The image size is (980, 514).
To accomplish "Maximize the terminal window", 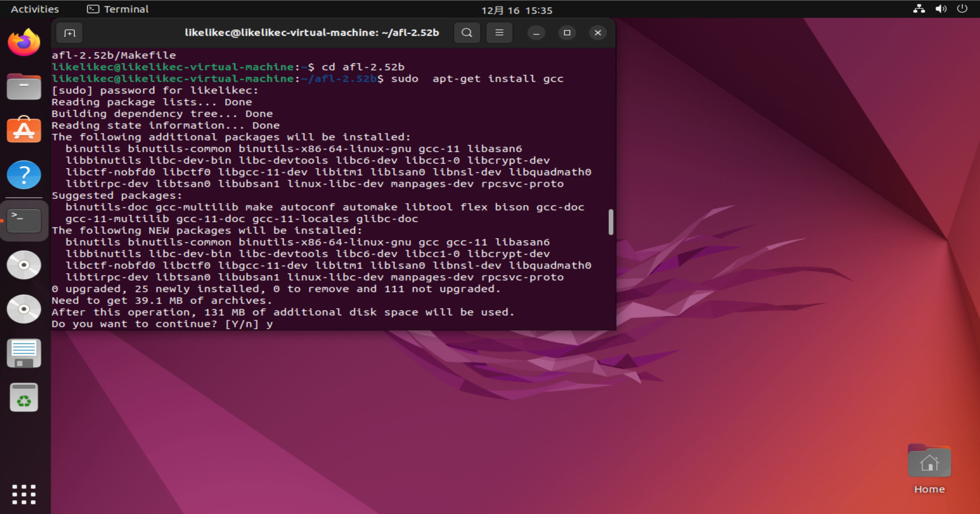I will 567,33.
